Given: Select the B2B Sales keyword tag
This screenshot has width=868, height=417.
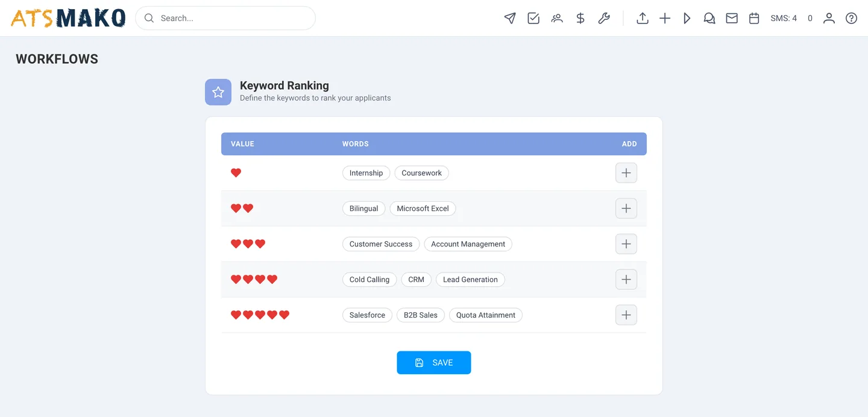Looking at the screenshot, I should click(421, 315).
